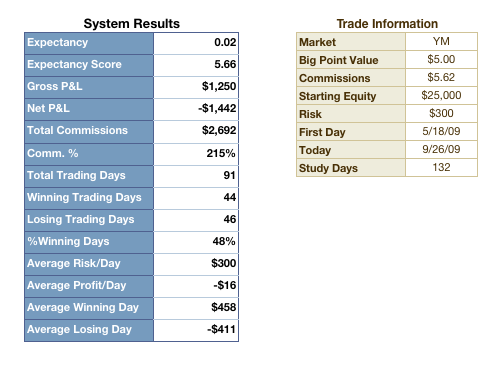Screen dimensions: 486x377
Task: Select the Average Profit/Day value -$16
Action: [x=196, y=286]
